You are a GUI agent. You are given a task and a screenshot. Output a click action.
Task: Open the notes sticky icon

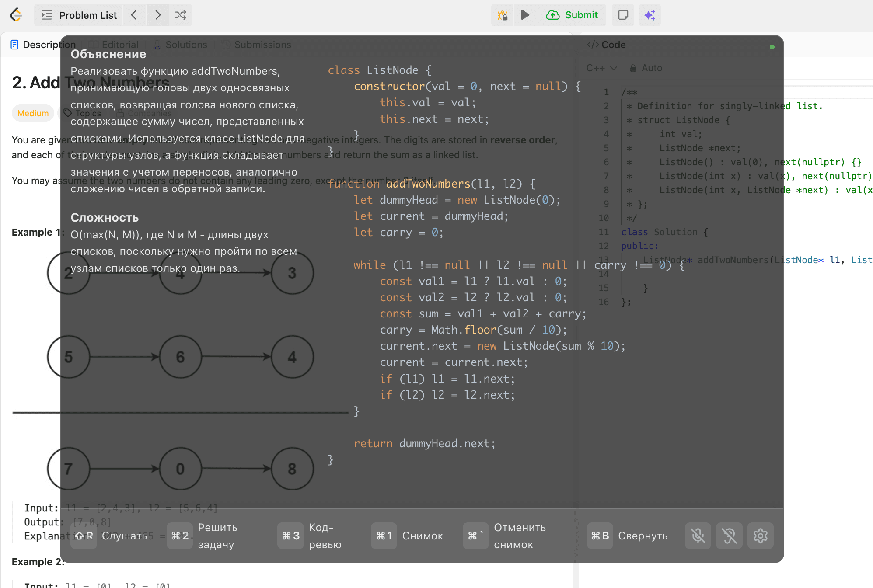(623, 15)
